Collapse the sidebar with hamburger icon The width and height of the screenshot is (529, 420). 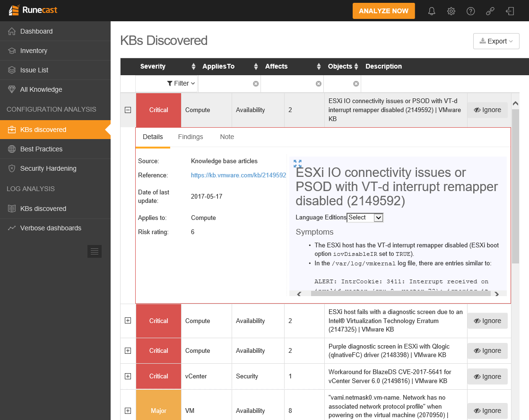95,251
